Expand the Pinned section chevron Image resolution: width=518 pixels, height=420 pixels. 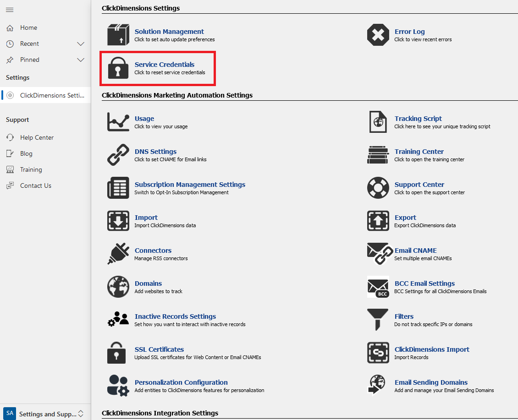point(81,60)
